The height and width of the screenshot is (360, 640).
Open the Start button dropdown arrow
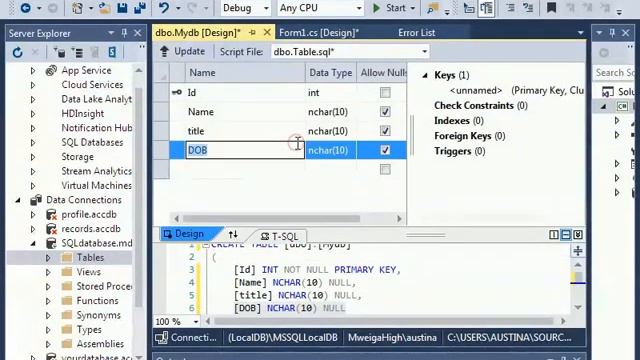click(x=413, y=8)
